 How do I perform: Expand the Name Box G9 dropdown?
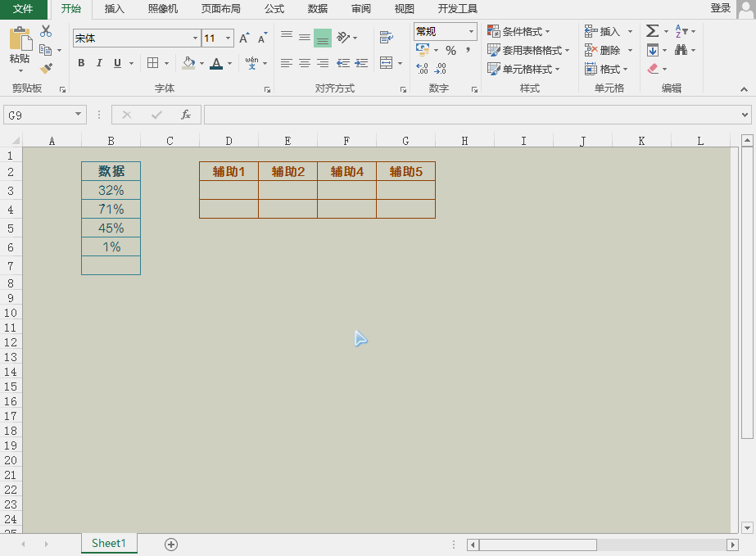point(78,115)
